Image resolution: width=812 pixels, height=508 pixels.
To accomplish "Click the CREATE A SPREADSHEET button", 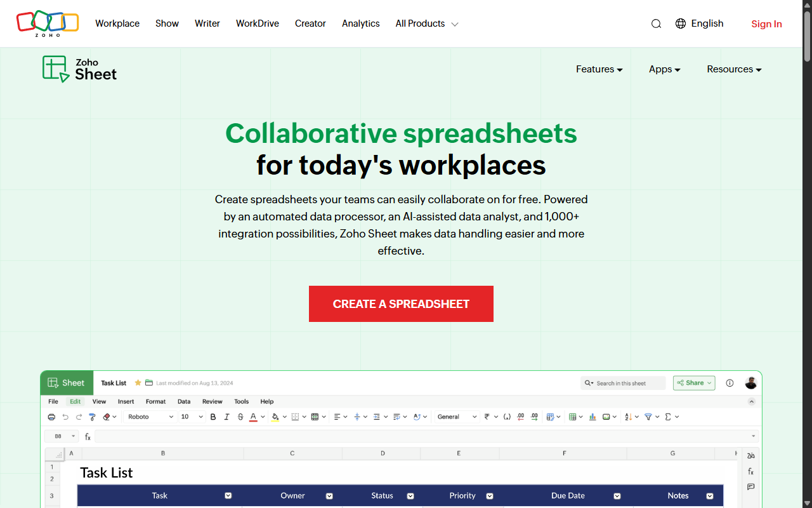I will point(401,304).
